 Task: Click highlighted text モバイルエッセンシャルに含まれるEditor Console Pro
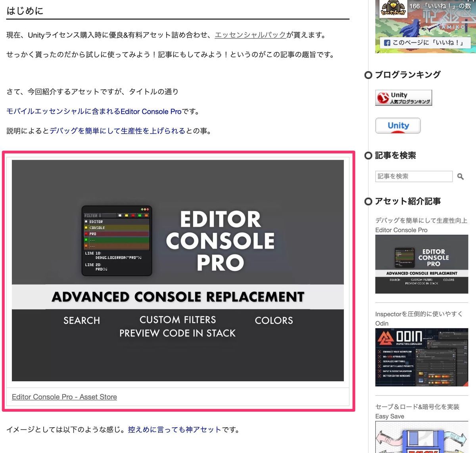(x=94, y=111)
